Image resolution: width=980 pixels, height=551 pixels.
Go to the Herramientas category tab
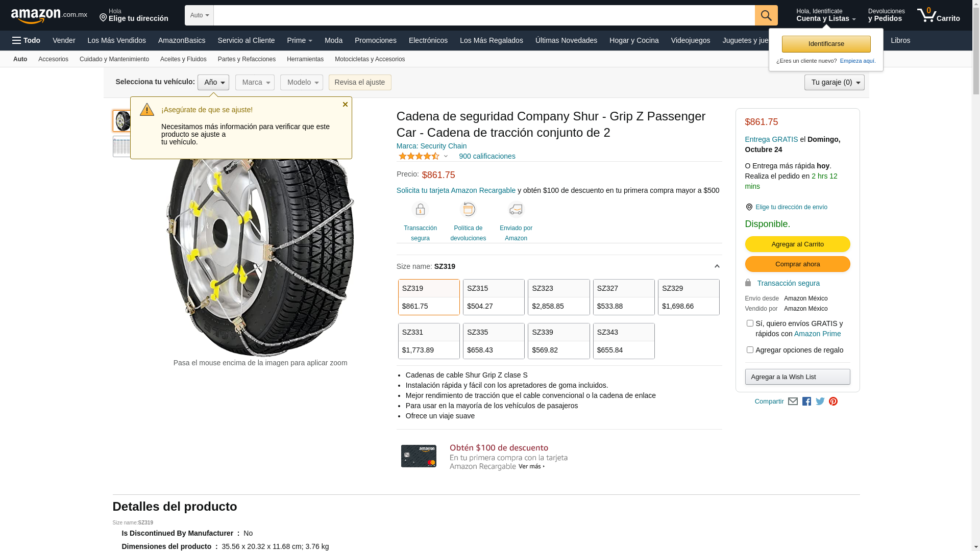pyautogui.click(x=305, y=59)
